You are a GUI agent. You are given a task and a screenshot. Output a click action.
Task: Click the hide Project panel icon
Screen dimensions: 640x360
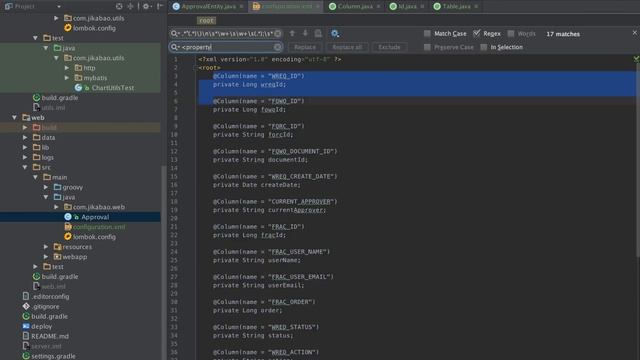point(160,6)
